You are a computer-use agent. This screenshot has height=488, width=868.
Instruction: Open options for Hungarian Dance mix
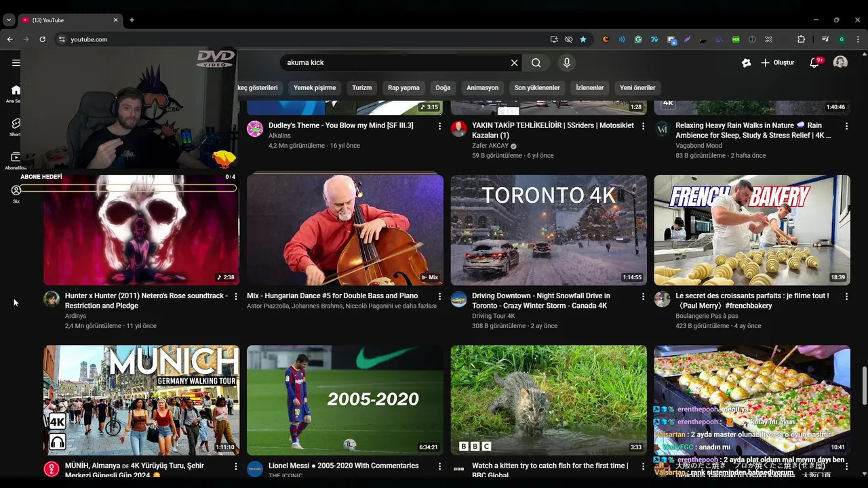point(439,296)
